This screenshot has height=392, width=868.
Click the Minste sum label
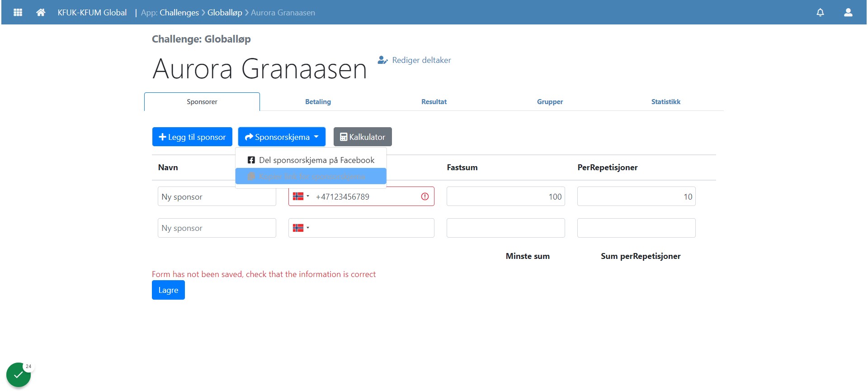point(528,256)
